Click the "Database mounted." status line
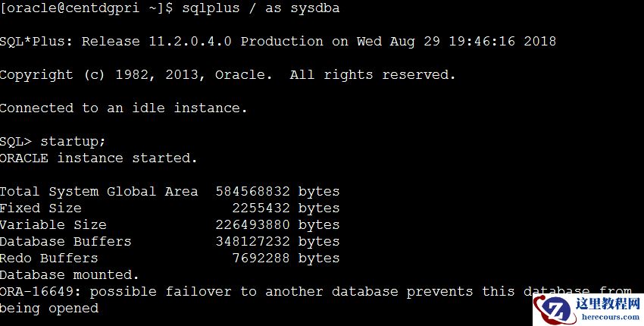The width and height of the screenshot is (644, 326). coord(70,275)
